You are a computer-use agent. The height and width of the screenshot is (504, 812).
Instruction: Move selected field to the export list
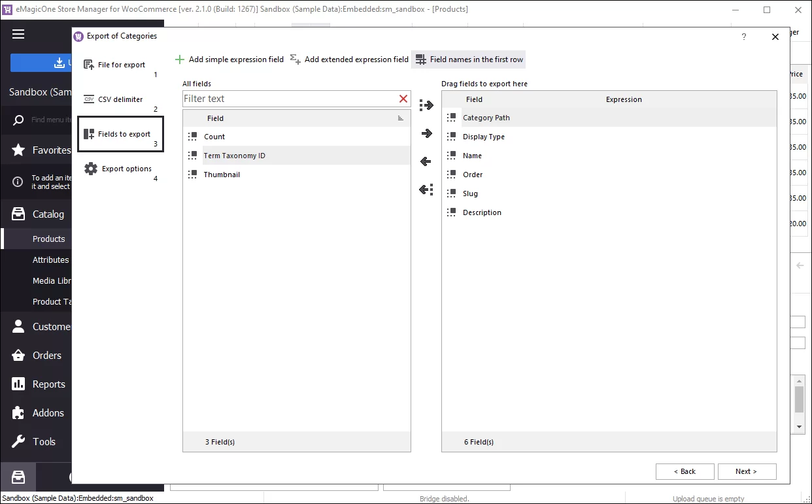tap(426, 133)
